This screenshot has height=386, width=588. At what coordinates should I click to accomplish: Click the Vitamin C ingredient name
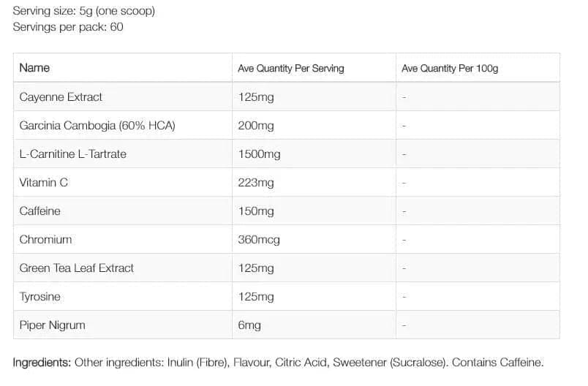[43, 183]
